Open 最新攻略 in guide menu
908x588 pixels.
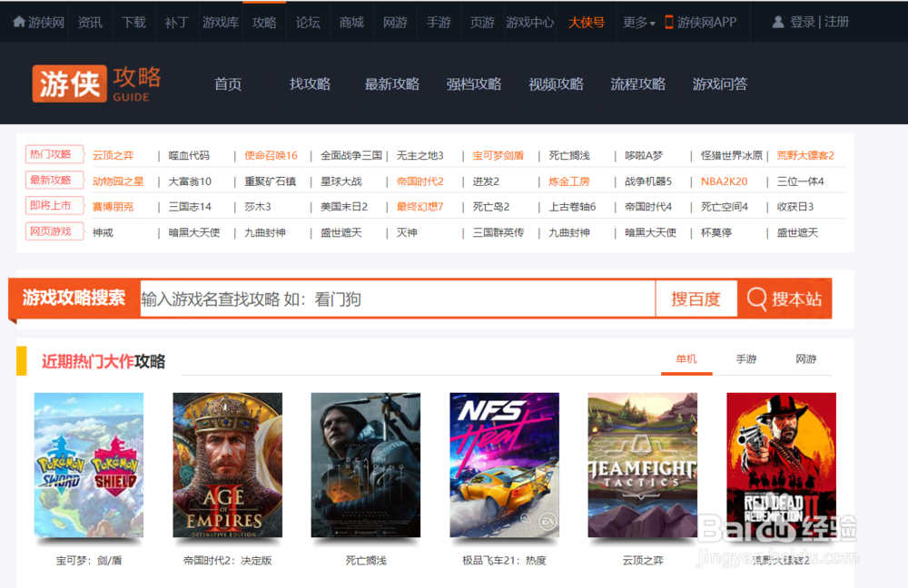pos(392,83)
